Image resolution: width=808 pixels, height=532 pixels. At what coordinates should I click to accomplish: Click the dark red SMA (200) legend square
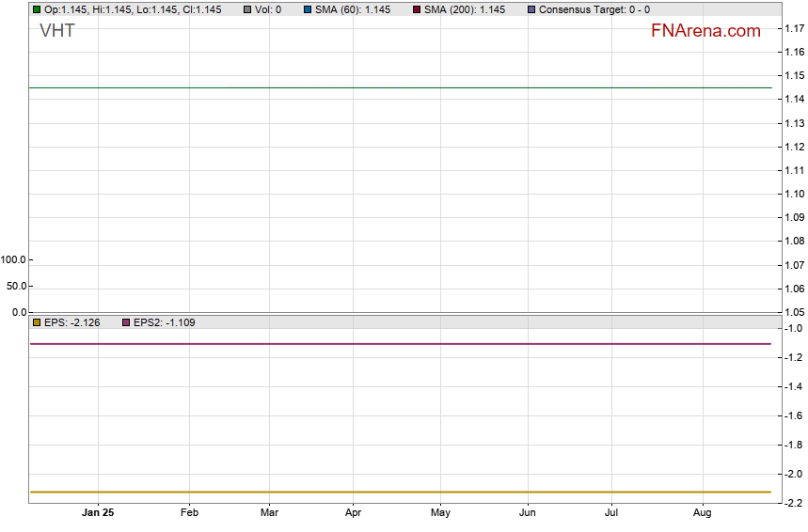[417, 9]
